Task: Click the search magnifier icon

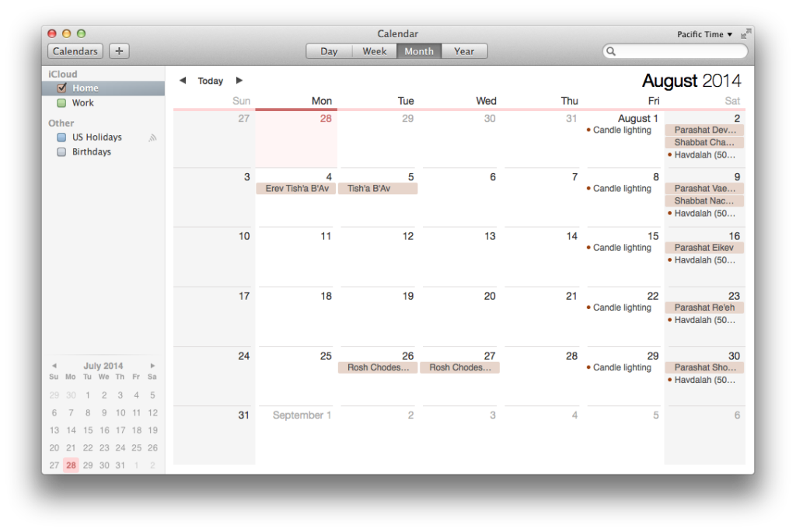Action: [x=612, y=51]
